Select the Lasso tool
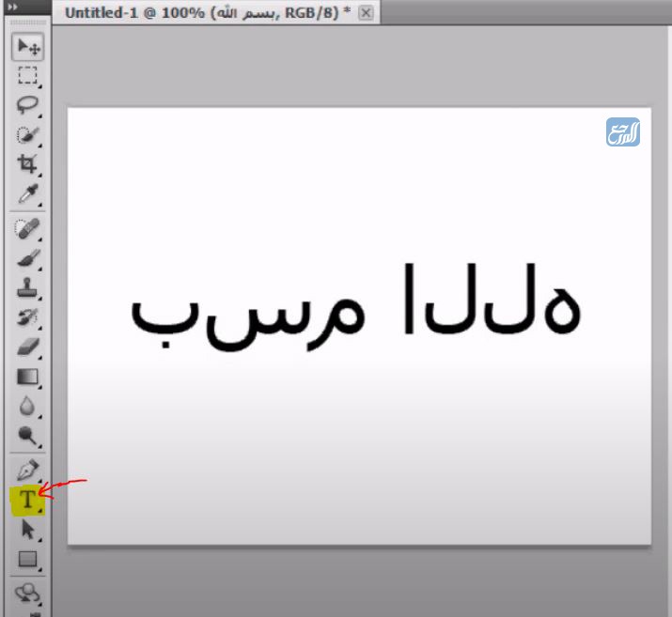Viewport: 672px width, 617px height. point(28,105)
